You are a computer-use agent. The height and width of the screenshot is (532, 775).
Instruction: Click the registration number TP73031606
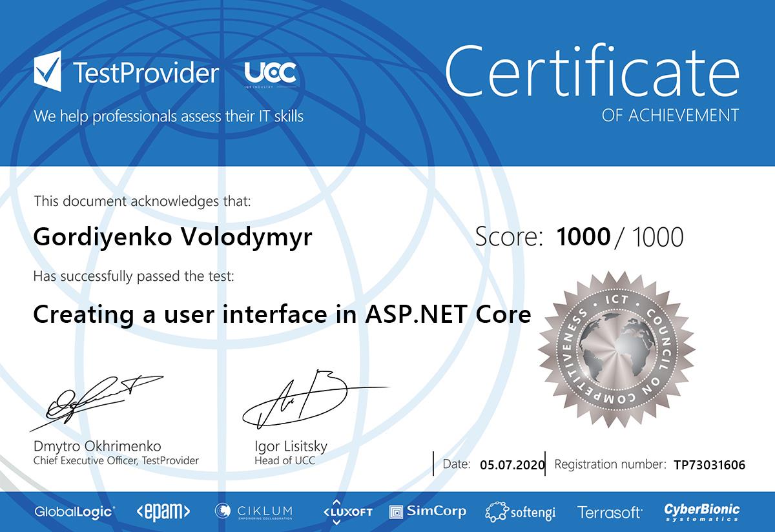click(x=708, y=465)
